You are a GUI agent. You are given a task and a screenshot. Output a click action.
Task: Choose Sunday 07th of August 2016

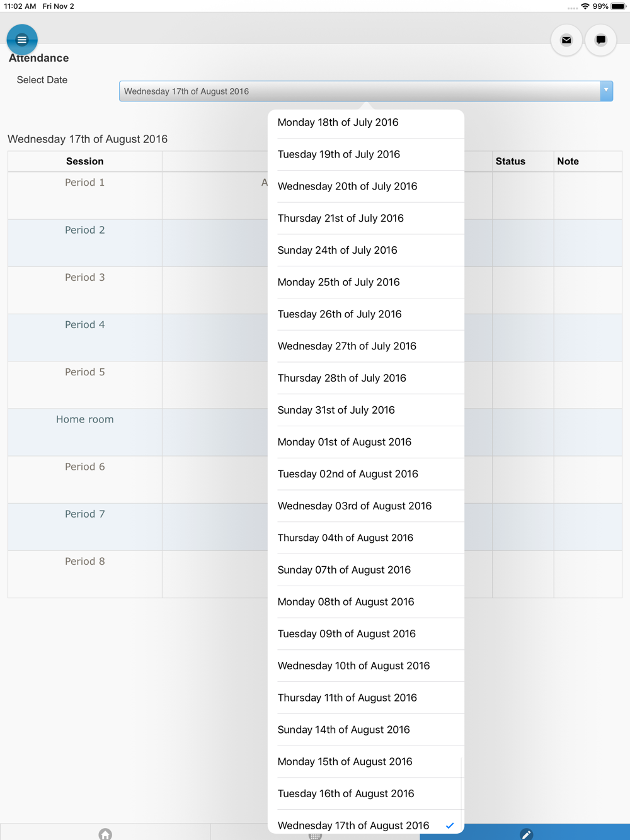(x=366, y=570)
